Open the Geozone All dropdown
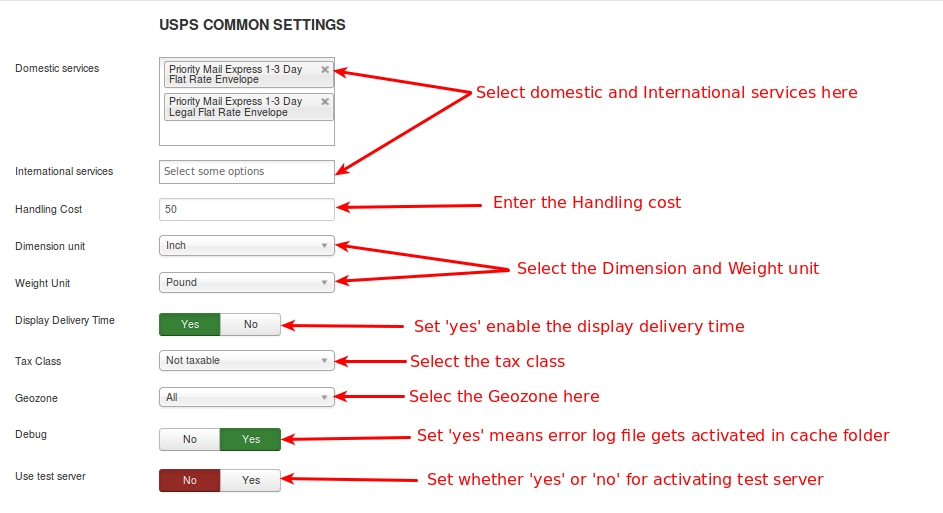The width and height of the screenshot is (943, 513). pyautogui.click(x=247, y=398)
